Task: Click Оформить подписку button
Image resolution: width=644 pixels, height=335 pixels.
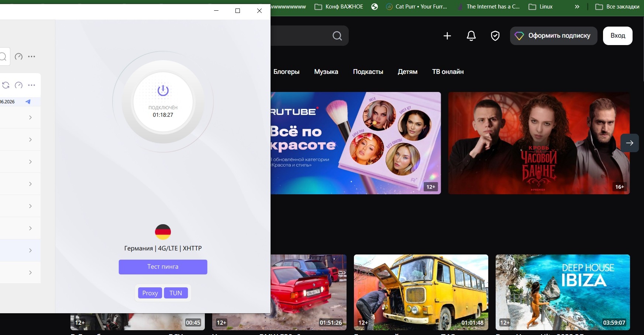Action: [x=554, y=36]
